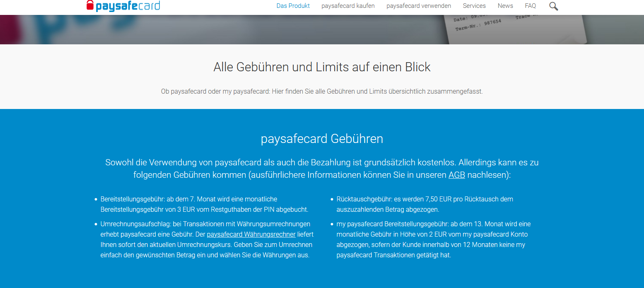Open the paysafecard verwenden menu item
Image resolution: width=644 pixels, height=288 pixels.
(418, 6)
